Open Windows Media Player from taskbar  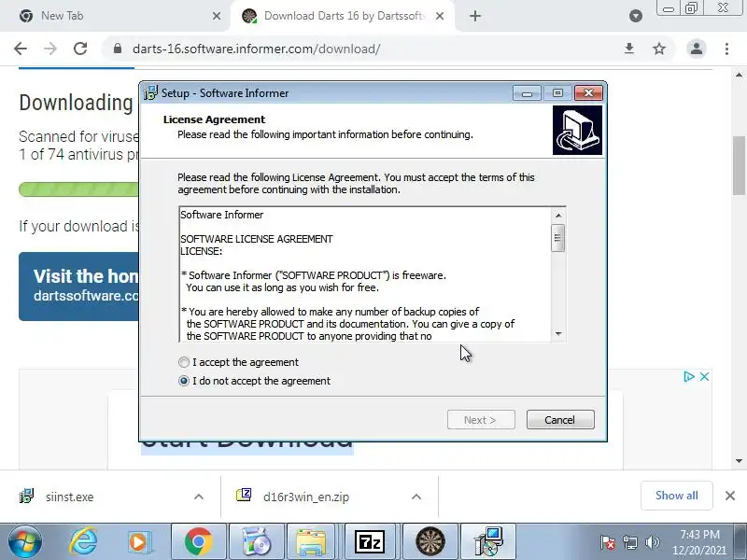tap(139, 542)
